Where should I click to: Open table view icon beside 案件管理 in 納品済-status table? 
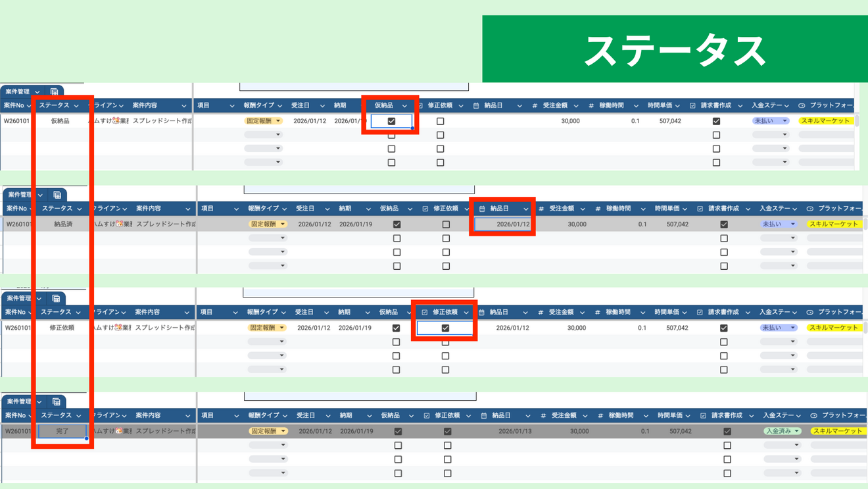[x=57, y=195]
